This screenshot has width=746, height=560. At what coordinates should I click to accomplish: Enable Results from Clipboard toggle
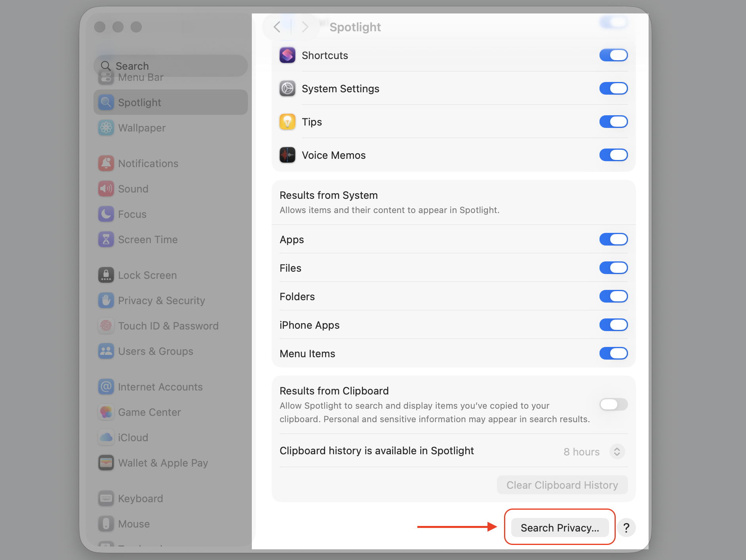(x=613, y=404)
